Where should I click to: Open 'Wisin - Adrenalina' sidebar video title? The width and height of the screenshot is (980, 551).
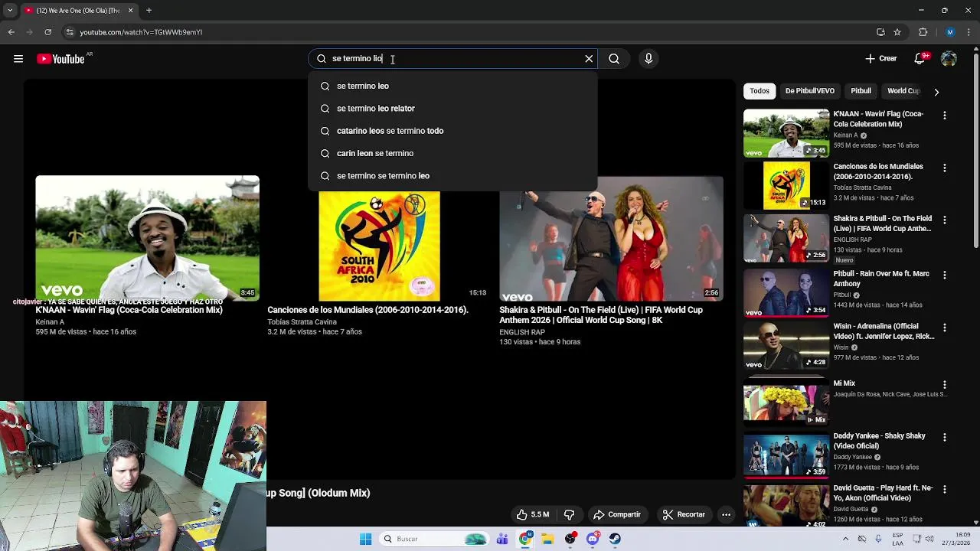884,331
